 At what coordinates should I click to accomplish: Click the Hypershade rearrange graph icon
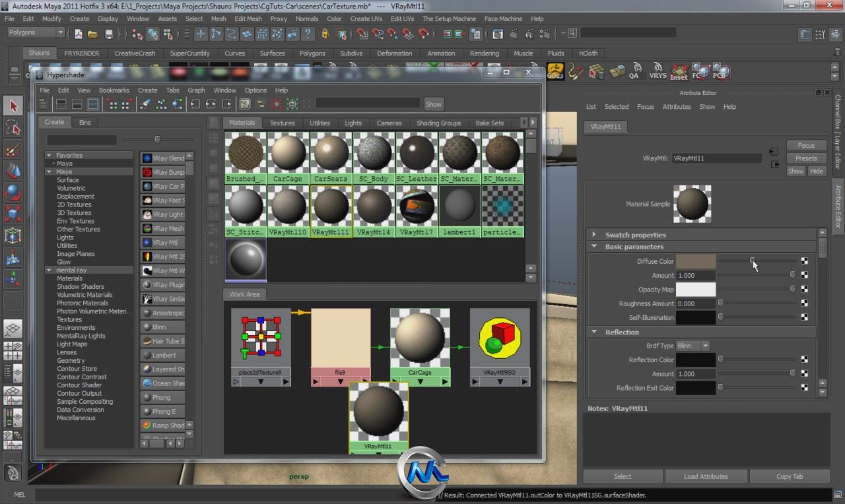(161, 104)
